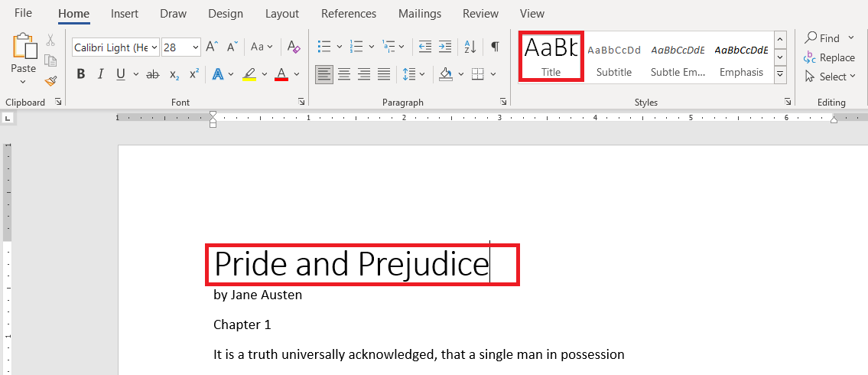Click the Increase Indent icon
The image size is (868, 375).
pos(445,47)
